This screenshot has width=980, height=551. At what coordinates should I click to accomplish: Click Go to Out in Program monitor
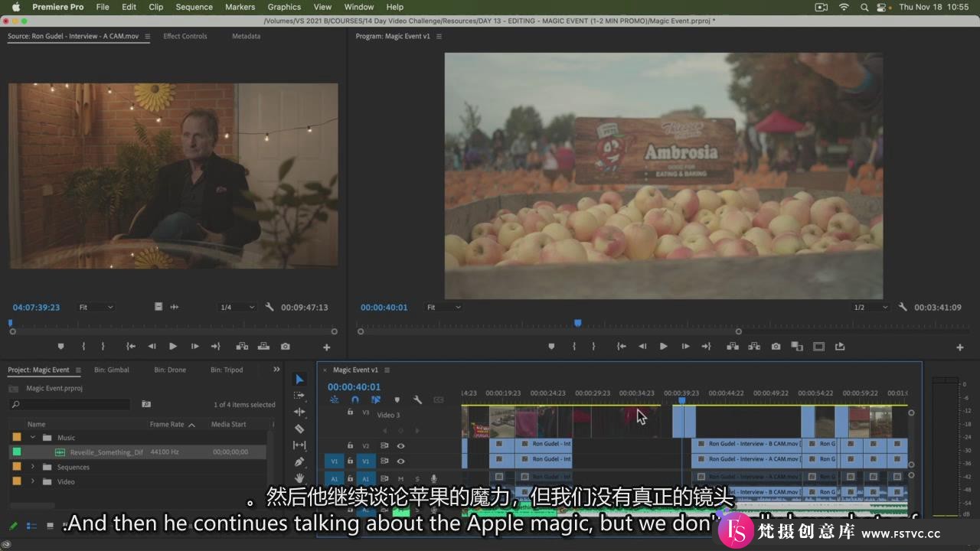[x=706, y=347]
